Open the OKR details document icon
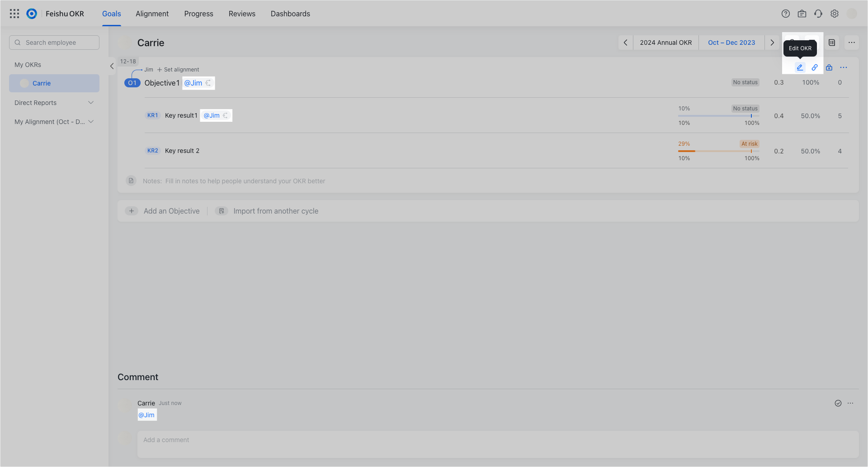The width and height of the screenshot is (868, 467). click(x=832, y=43)
